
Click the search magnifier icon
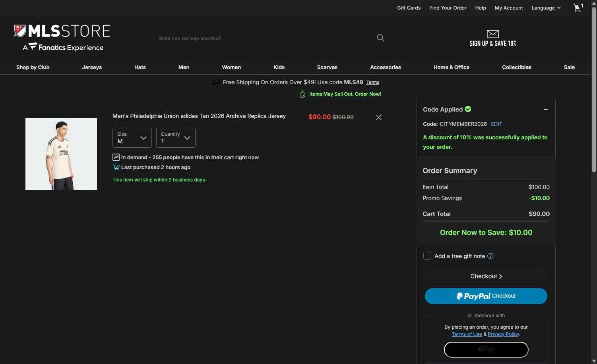pos(380,38)
